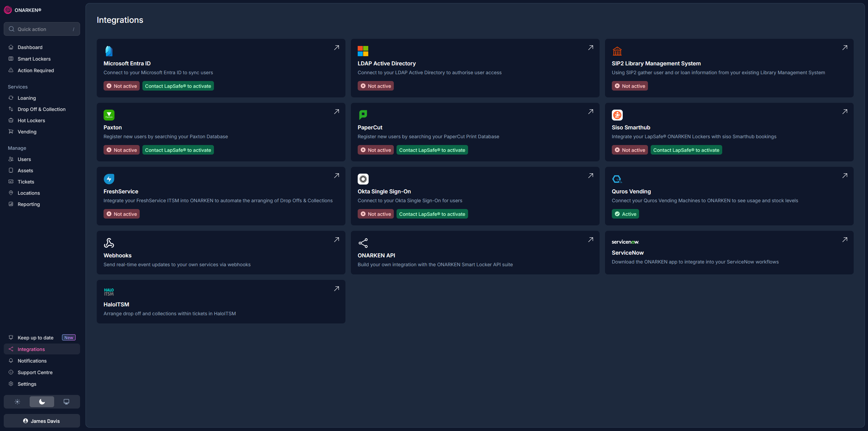Click Contact LapSafe for Siso Smarthub
The width and height of the screenshot is (868, 431).
686,150
